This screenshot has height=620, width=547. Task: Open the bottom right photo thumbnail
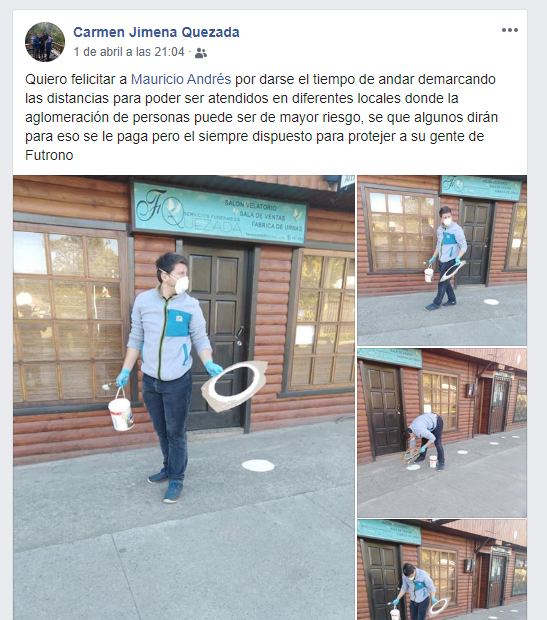442,570
